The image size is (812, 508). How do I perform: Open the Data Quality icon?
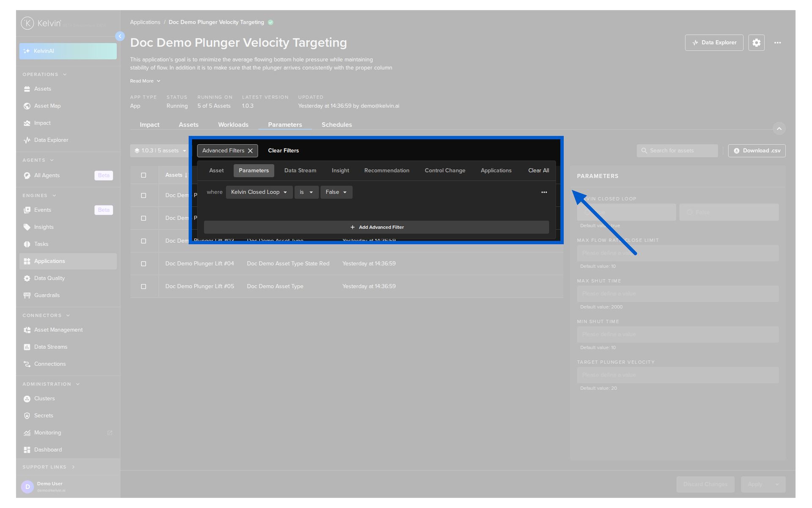[27, 279]
